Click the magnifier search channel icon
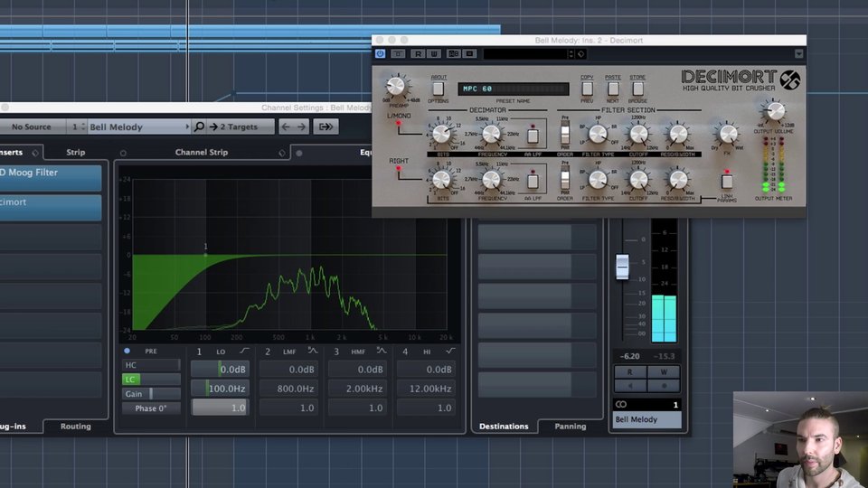Viewport: 868px width, 488px height. pos(199,127)
